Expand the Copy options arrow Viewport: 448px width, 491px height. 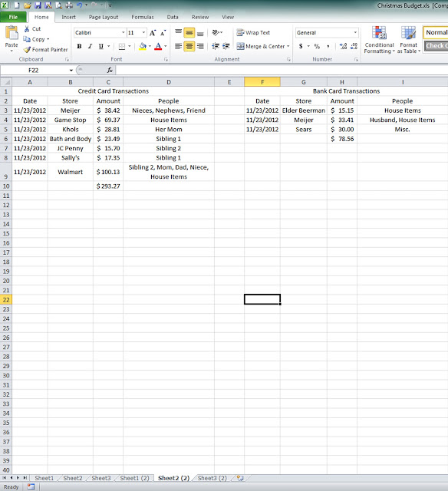[x=48, y=39]
